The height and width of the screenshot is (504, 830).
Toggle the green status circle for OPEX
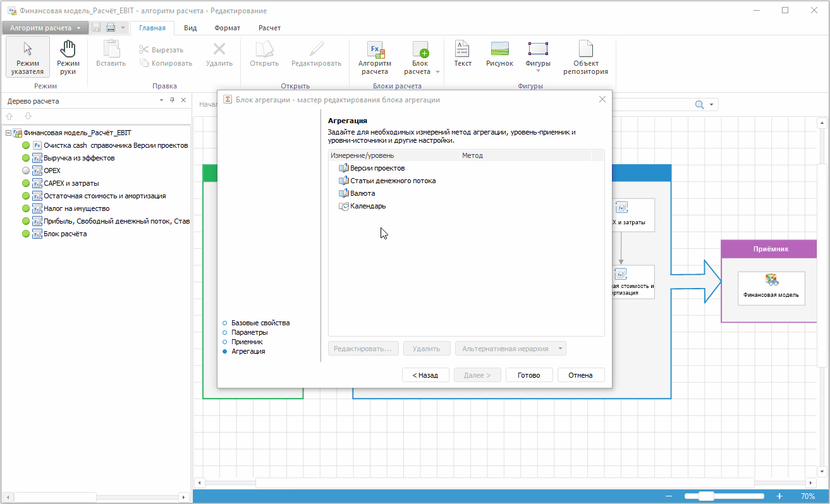[26, 171]
